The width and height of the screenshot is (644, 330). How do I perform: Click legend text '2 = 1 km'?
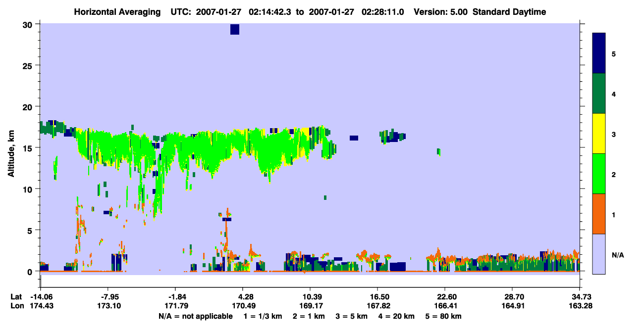pyautogui.click(x=310, y=316)
